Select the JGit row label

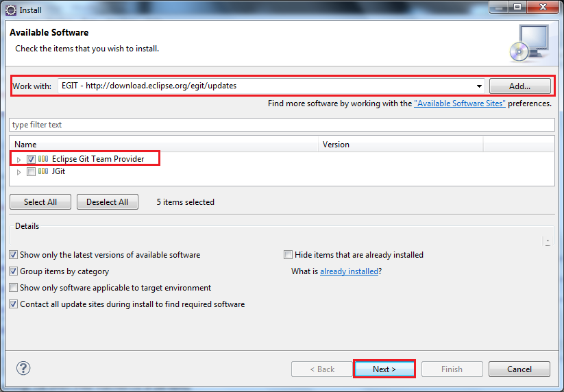click(59, 171)
